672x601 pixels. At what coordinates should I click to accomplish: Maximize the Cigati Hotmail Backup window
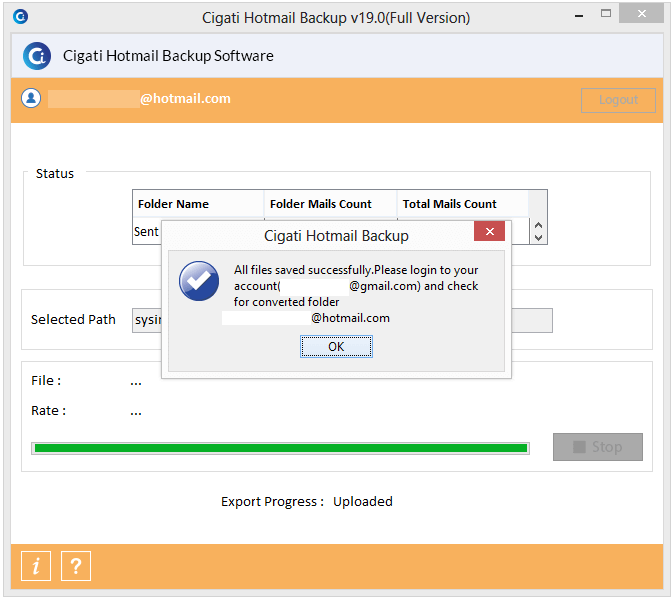coord(606,14)
